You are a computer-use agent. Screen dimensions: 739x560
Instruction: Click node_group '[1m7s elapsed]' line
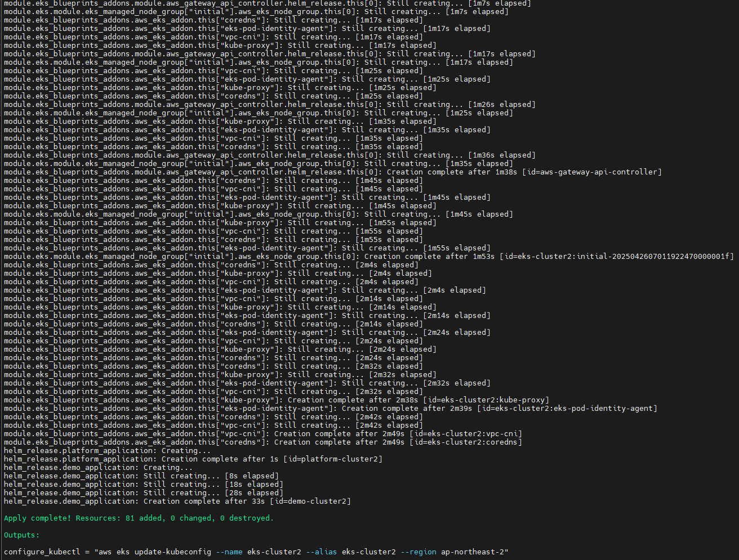[x=256, y=11]
